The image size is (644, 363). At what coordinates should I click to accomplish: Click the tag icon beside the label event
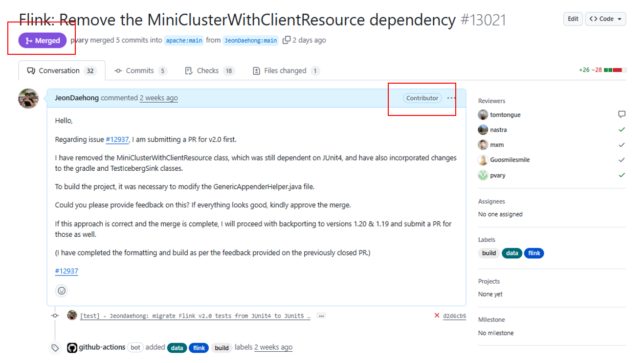pos(55,348)
